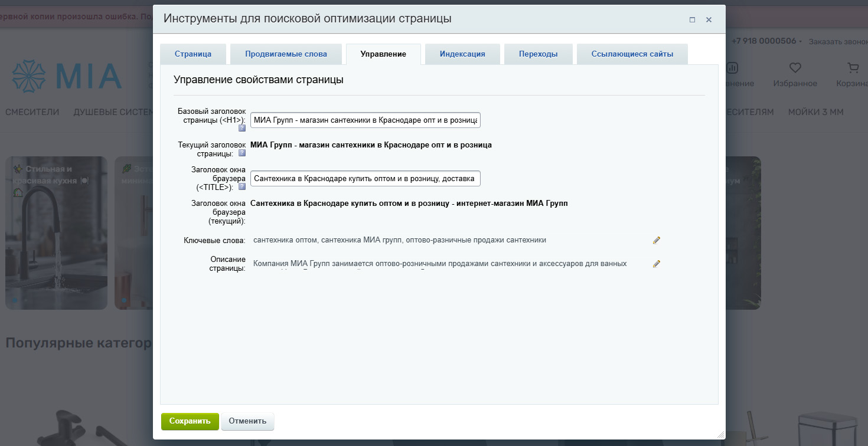868x446 pixels.
Task: Edit Описание страницы with pencil icon
Action: pyautogui.click(x=657, y=264)
